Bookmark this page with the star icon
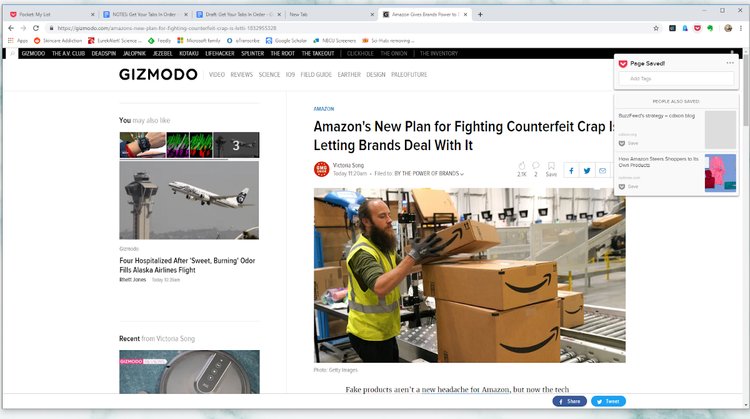Viewport: 750px width, 419px height. [x=656, y=28]
